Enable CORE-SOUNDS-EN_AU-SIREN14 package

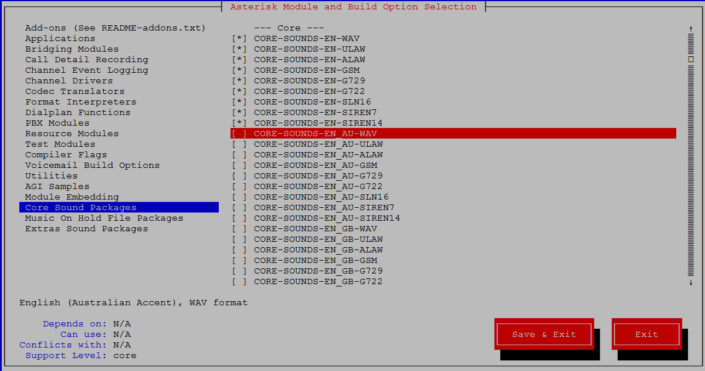pos(239,218)
